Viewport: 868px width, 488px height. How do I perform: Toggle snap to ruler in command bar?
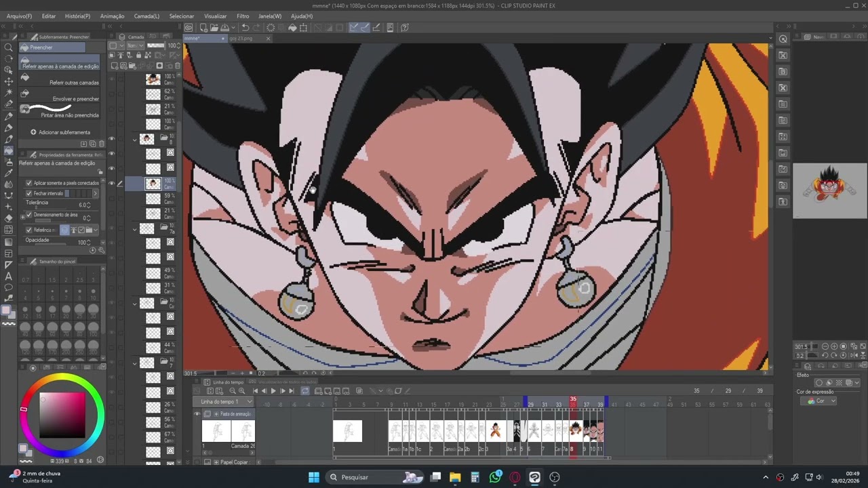tap(354, 28)
